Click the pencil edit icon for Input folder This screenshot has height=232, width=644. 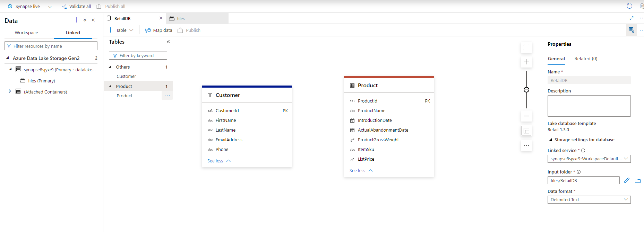pyautogui.click(x=626, y=180)
